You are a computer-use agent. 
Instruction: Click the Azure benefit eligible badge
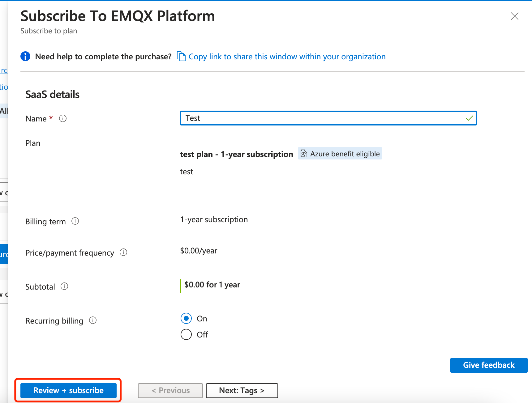[340, 153]
